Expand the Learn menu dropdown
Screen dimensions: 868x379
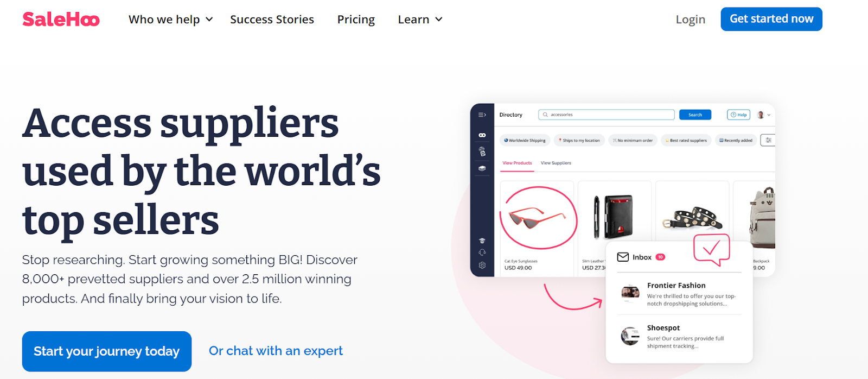coord(420,20)
